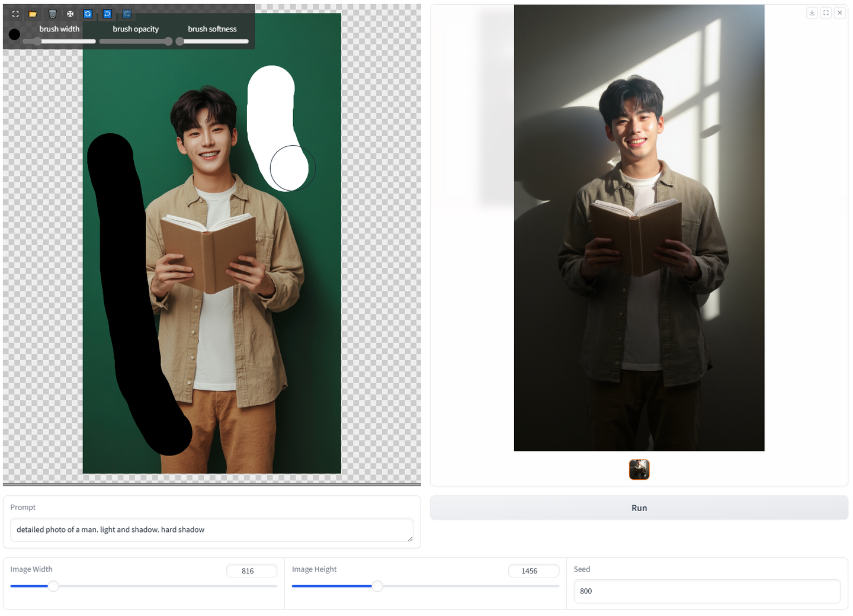Download the generated result image
The image size is (853, 616).
[x=812, y=12]
